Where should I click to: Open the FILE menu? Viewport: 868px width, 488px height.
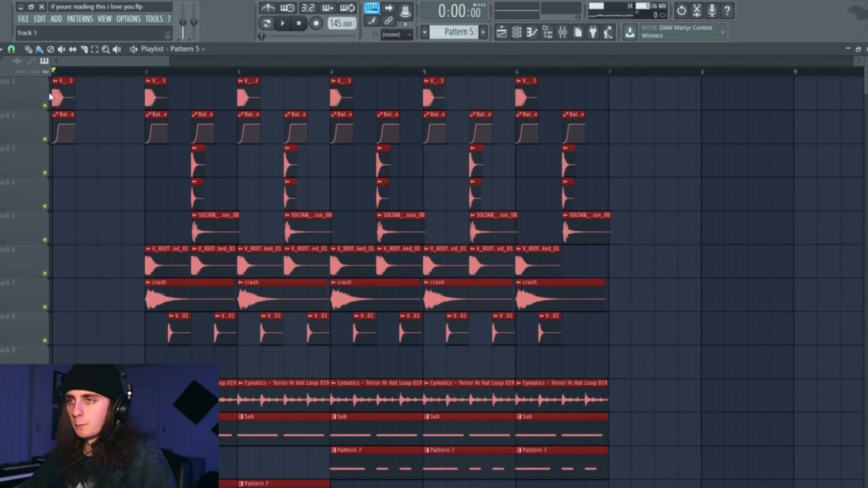click(23, 19)
